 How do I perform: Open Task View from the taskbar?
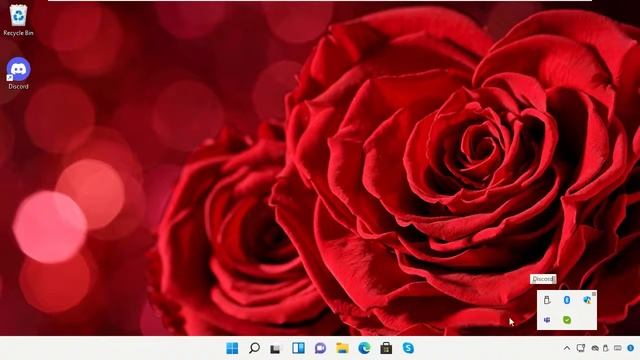pyautogui.click(x=276, y=349)
